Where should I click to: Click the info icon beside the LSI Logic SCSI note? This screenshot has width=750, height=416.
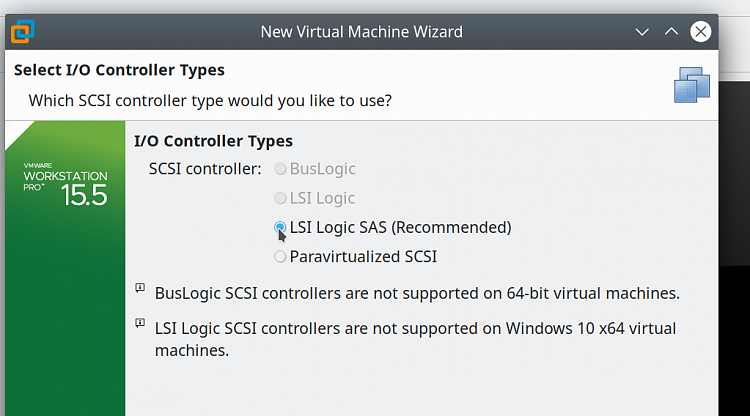[140, 323]
